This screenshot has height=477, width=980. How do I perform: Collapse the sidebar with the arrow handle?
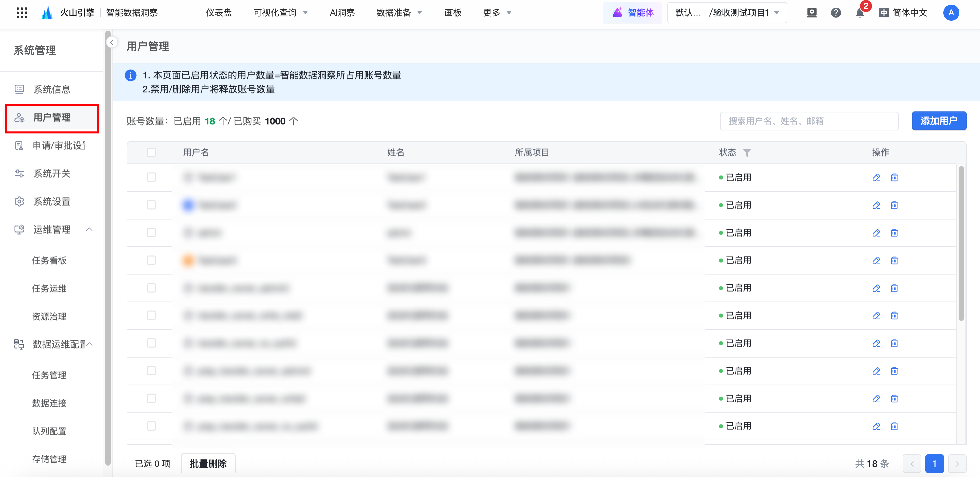tap(112, 42)
